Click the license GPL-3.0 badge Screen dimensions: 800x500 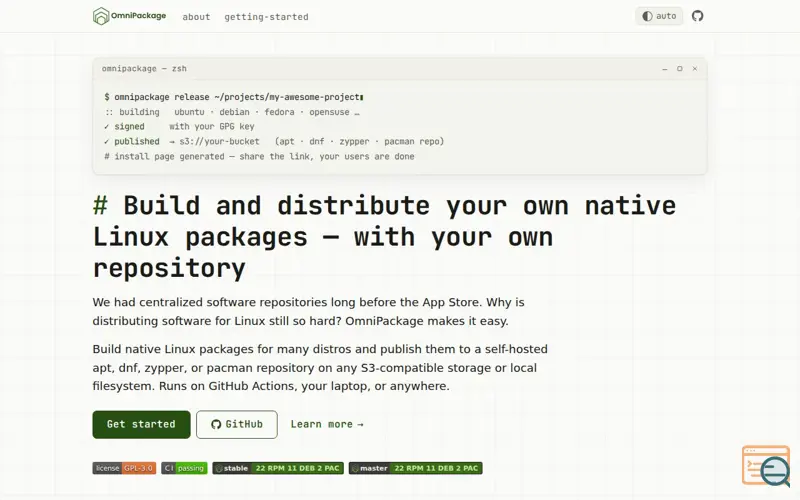tap(124, 468)
